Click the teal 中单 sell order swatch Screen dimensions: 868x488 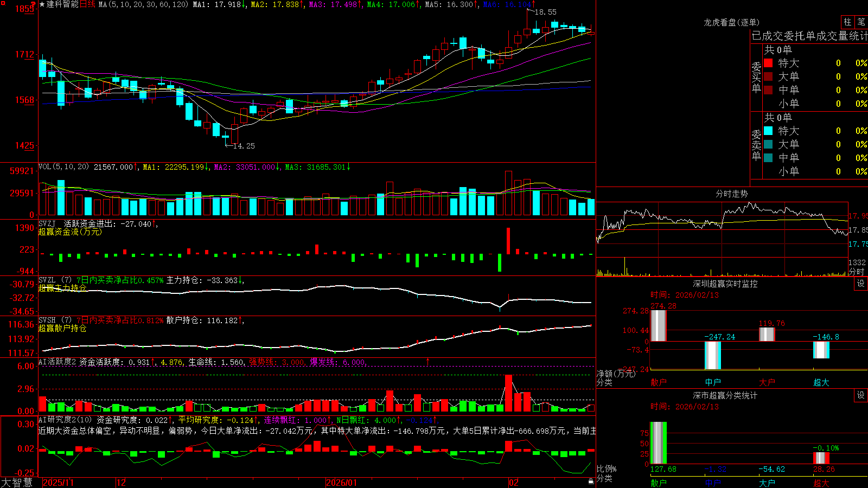pyautogui.click(x=768, y=158)
